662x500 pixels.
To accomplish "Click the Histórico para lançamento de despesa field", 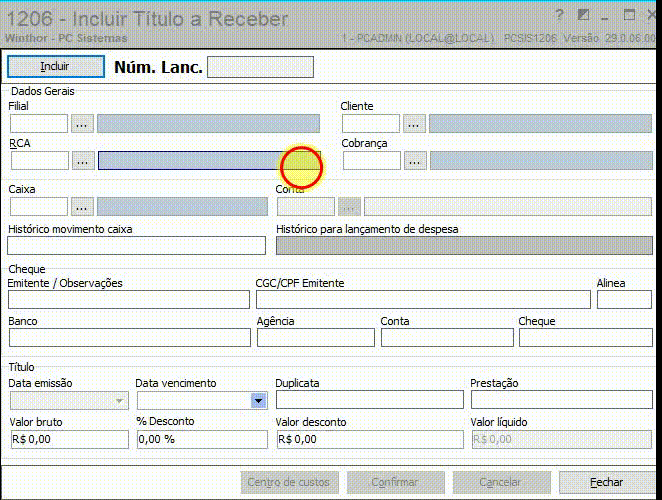I will point(464,245).
